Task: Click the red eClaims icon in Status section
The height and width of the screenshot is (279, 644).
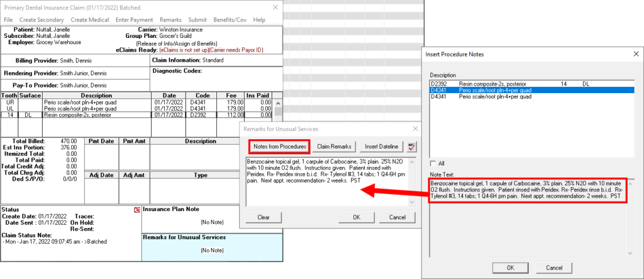Action: [x=136, y=209]
